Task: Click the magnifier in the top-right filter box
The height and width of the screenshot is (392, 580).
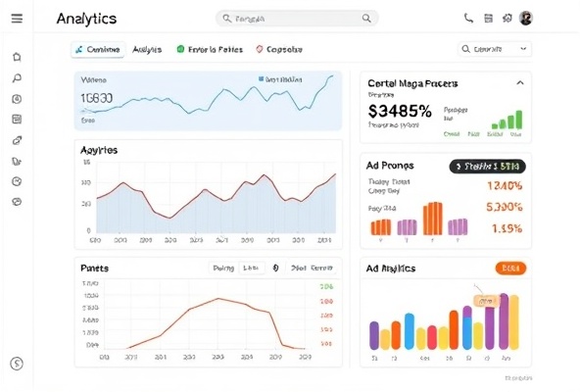Action: click(x=465, y=49)
